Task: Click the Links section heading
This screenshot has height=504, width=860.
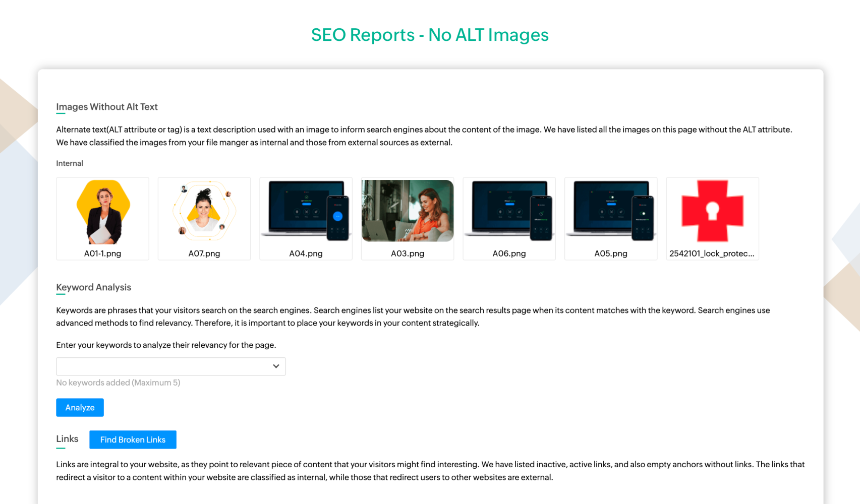Action: [67, 439]
